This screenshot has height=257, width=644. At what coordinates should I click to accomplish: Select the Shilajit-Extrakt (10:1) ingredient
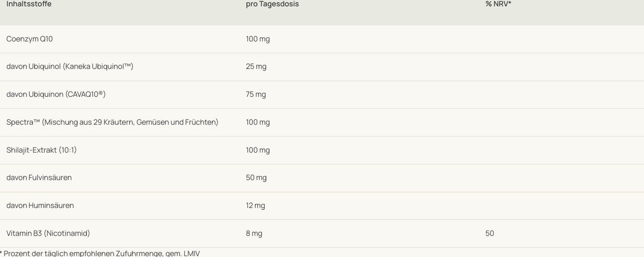[x=41, y=150]
